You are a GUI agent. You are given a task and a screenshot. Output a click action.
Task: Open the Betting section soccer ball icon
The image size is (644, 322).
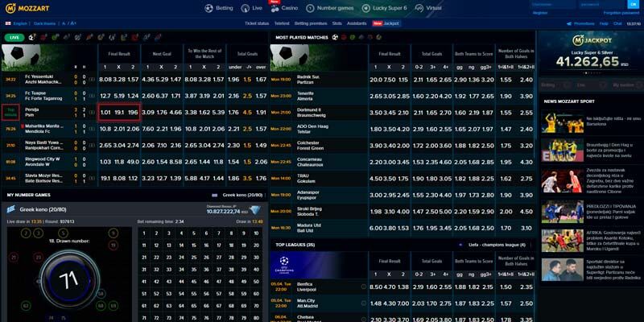208,8
